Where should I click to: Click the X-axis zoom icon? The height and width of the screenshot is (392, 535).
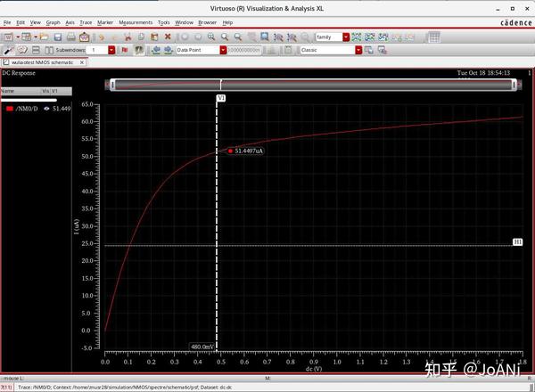(x=278, y=37)
